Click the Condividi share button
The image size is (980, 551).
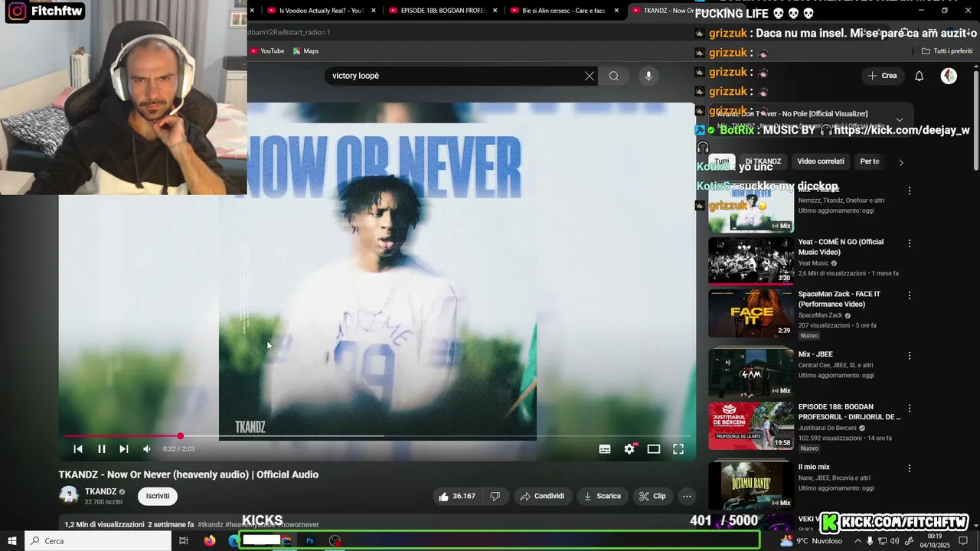coord(542,496)
